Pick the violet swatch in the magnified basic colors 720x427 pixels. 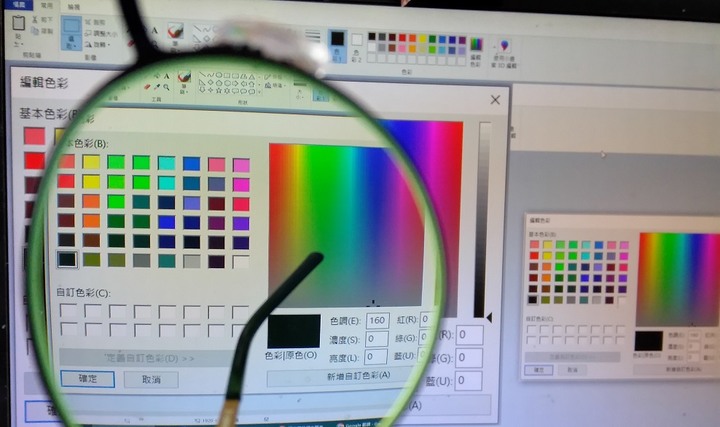[241, 224]
